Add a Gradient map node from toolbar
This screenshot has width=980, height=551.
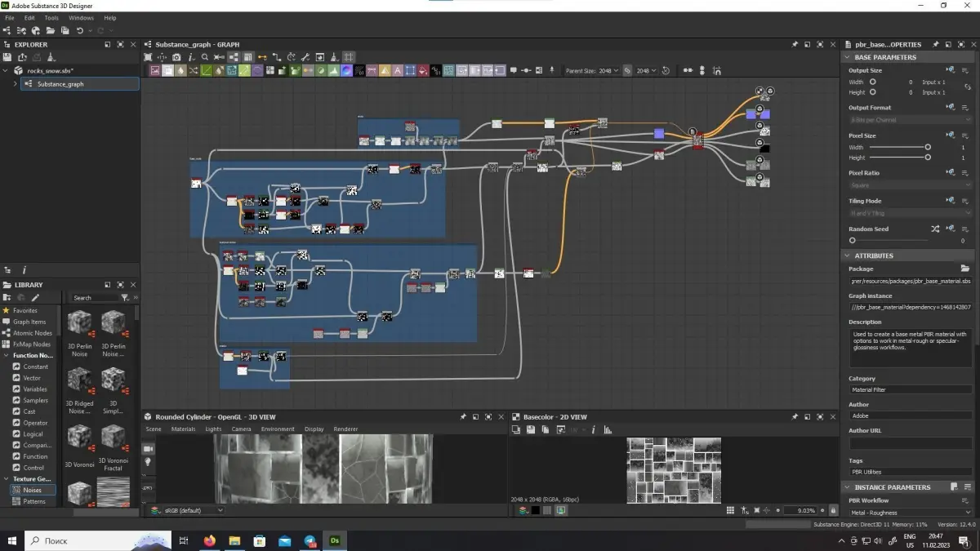295,71
